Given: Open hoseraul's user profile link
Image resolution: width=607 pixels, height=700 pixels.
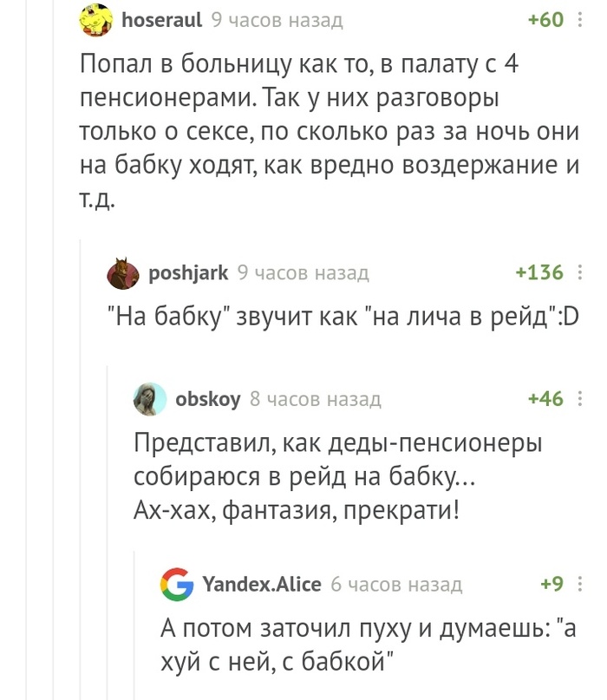Looking at the screenshot, I should click(x=162, y=20).
